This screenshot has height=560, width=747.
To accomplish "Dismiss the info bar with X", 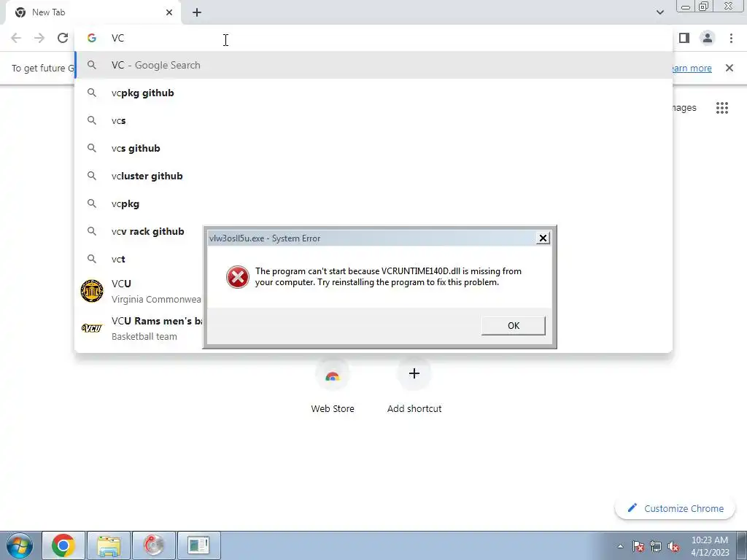I will click(729, 68).
